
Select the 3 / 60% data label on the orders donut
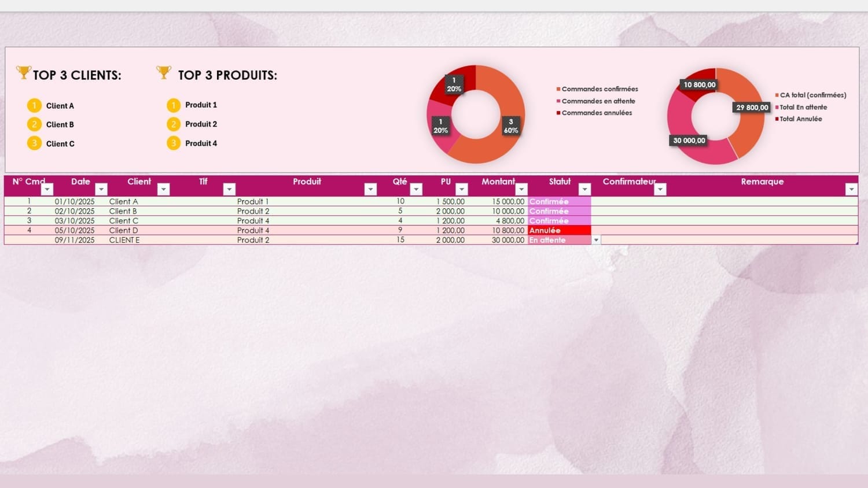pyautogui.click(x=511, y=126)
